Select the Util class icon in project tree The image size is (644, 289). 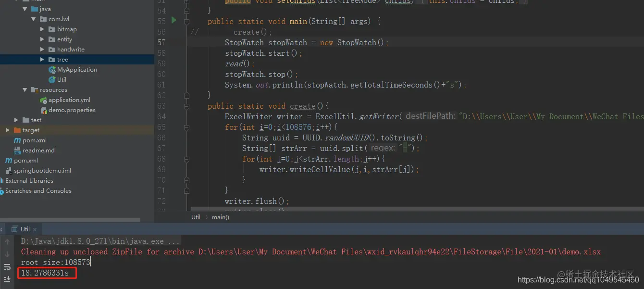52,80
